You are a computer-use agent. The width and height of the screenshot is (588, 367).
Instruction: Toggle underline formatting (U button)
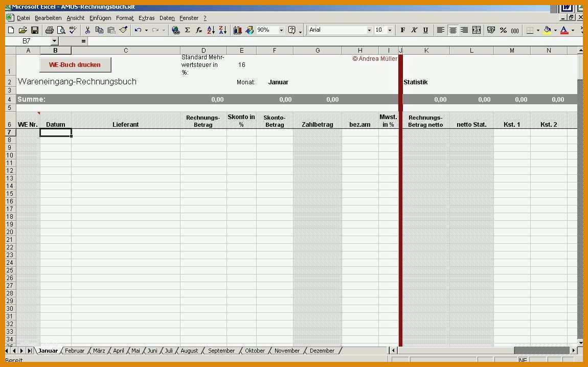coord(425,30)
